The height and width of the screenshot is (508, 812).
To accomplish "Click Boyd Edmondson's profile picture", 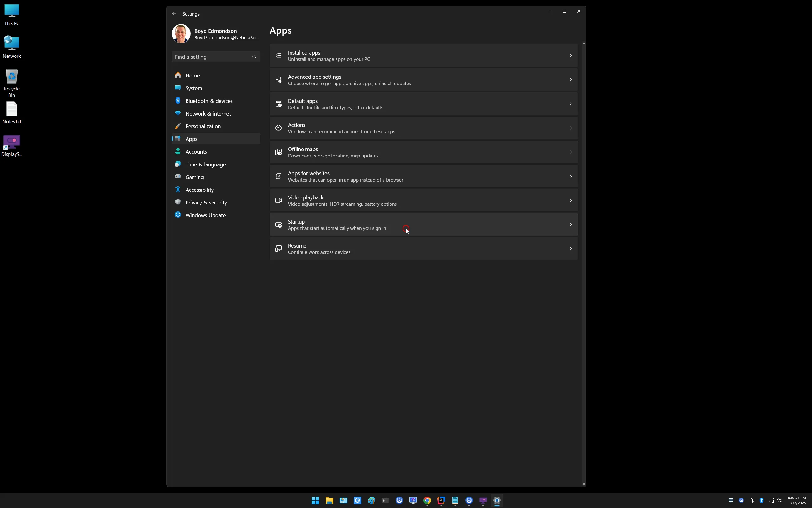I will coord(181,34).
